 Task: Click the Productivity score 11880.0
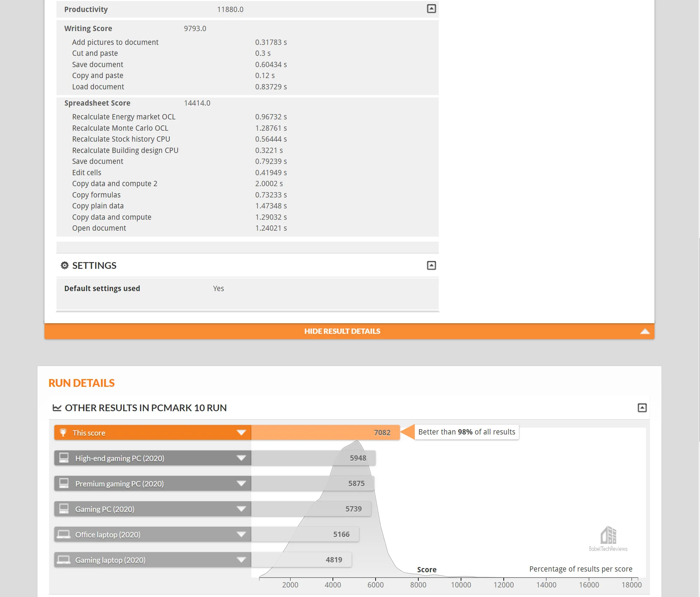click(x=230, y=9)
